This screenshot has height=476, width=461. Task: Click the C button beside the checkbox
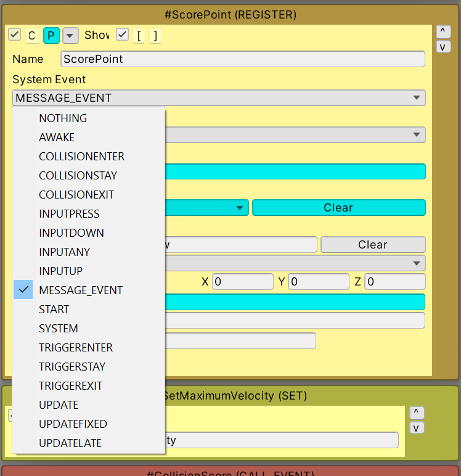click(x=32, y=36)
